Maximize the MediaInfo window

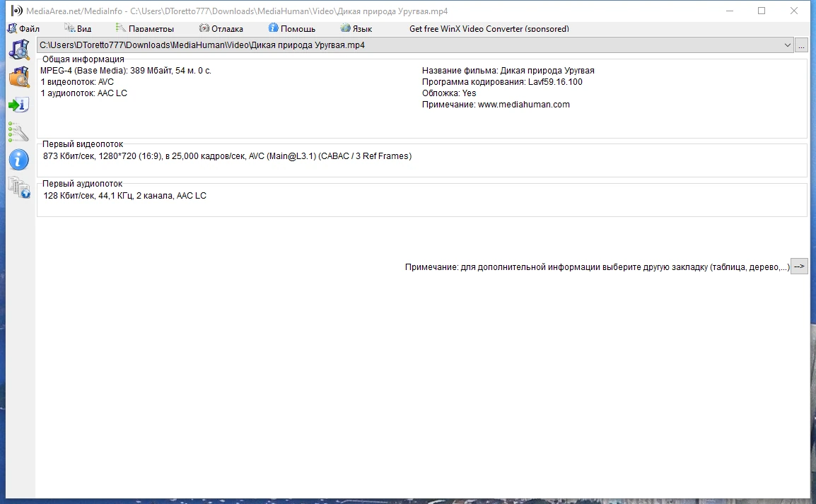point(762,11)
